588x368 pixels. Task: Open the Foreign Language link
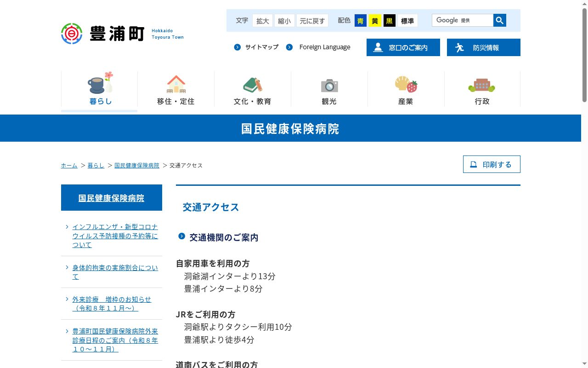[325, 47]
